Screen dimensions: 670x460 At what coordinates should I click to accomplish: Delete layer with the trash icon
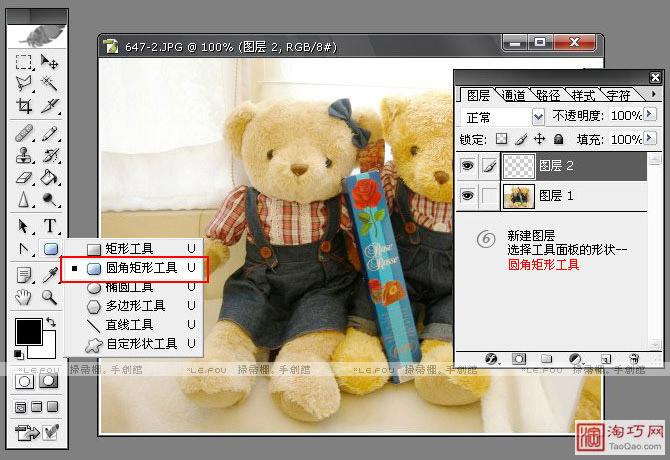(634, 359)
